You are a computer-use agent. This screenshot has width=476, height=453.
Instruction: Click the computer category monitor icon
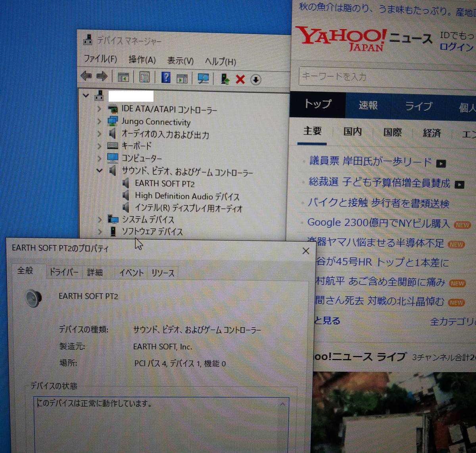113,158
